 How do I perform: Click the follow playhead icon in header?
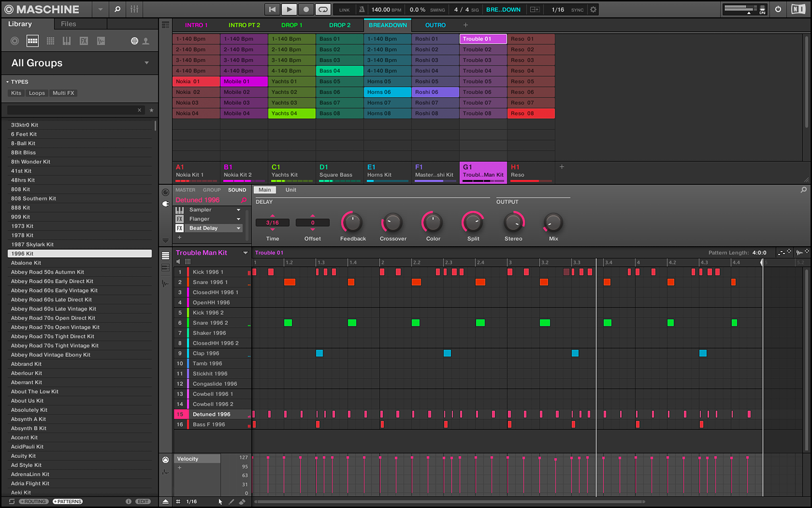coord(535,9)
